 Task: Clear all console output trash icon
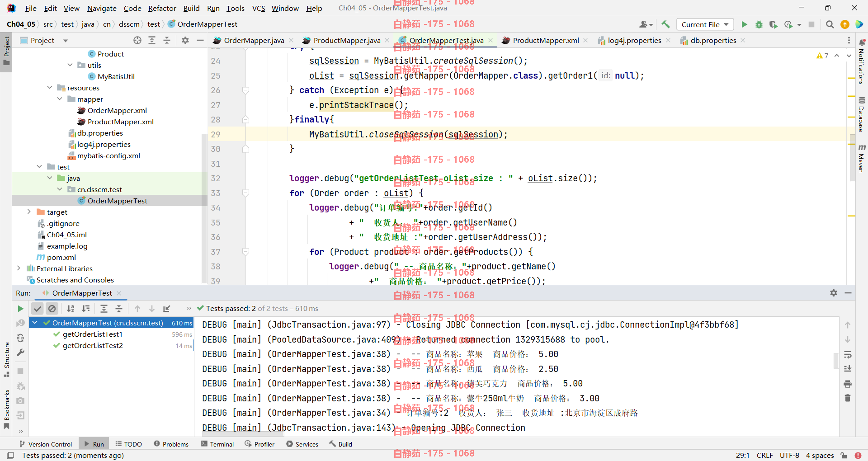[x=848, y=398]
